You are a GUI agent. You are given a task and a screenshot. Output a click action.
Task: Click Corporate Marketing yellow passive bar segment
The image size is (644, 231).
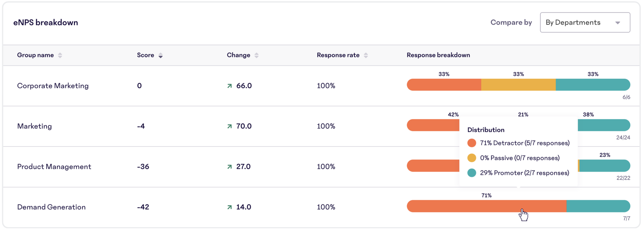point(519,85)
